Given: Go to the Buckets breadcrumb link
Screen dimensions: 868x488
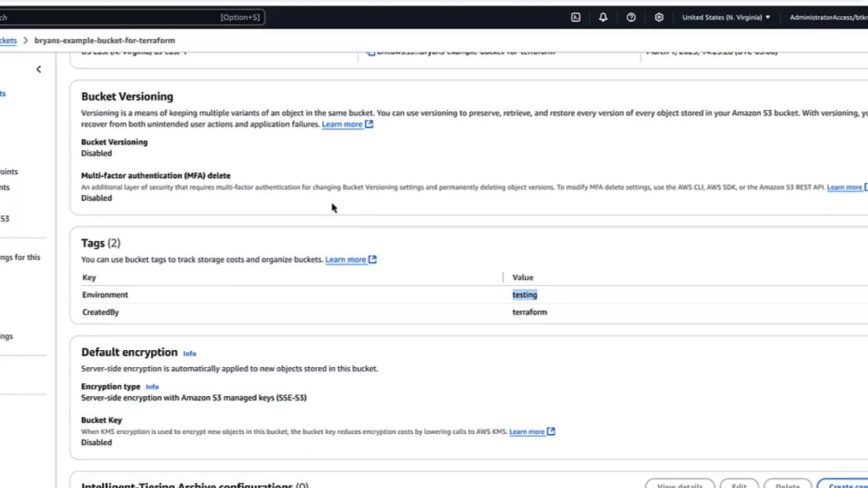Looking at the screenshot, I should pos(8,40).
